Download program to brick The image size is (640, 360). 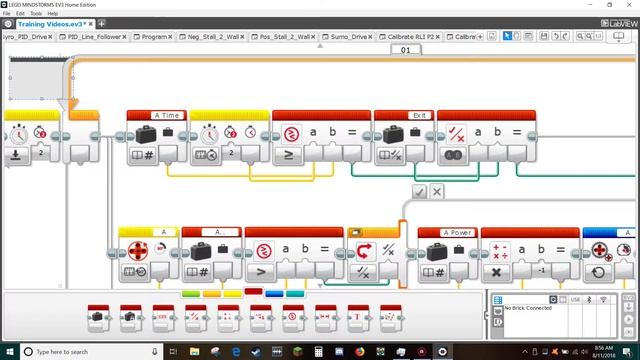tap(629, 307)
